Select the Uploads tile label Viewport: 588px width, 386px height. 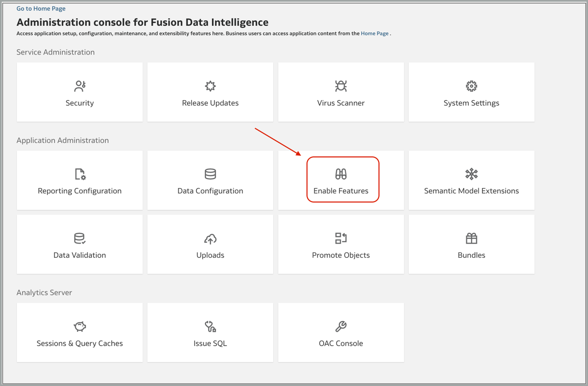(x=210, y=255)
